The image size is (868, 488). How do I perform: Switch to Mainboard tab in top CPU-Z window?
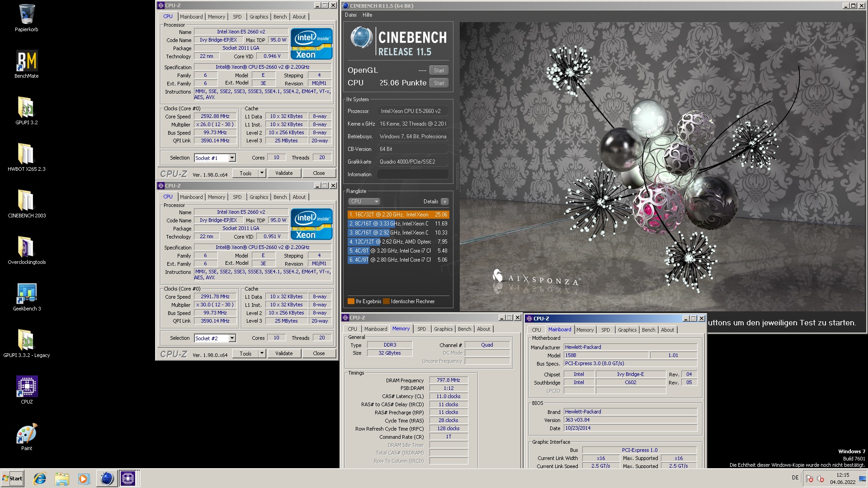(x=191, y=17)
